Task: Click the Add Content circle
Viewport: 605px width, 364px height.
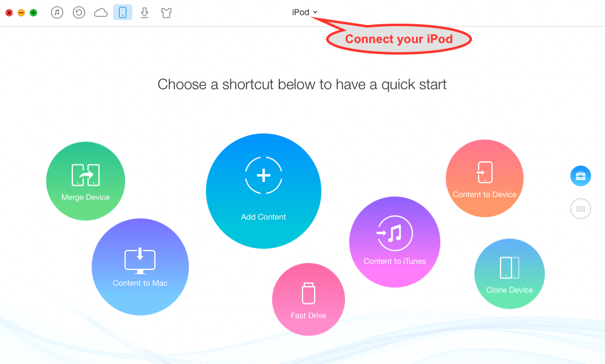Action: pos(264,191)
